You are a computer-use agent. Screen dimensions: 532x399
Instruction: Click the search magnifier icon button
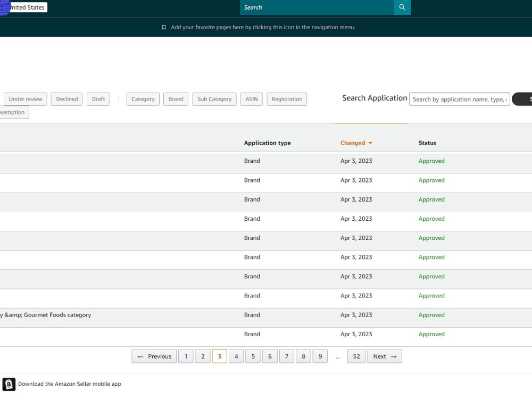tap(402, 7)
